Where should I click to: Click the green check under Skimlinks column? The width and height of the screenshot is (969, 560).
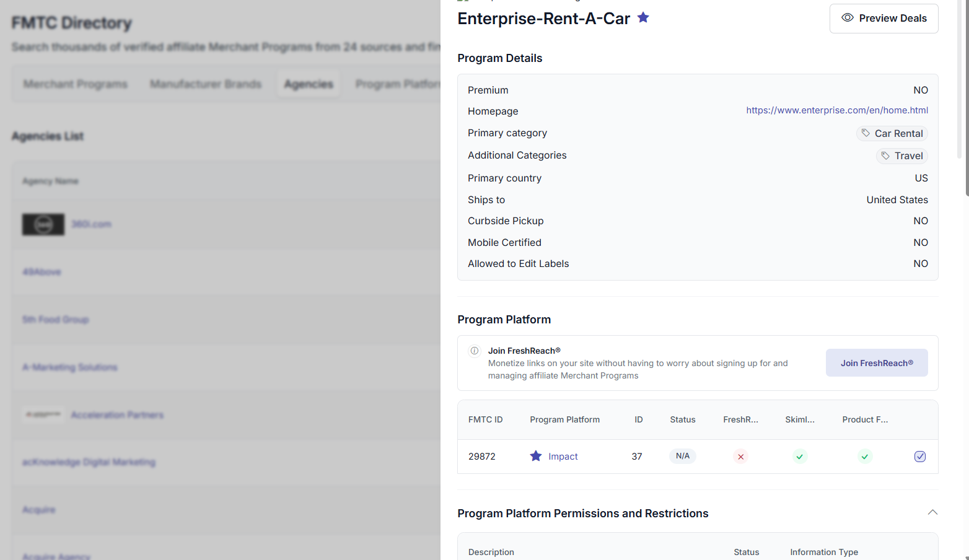click(x=799, y=457)
